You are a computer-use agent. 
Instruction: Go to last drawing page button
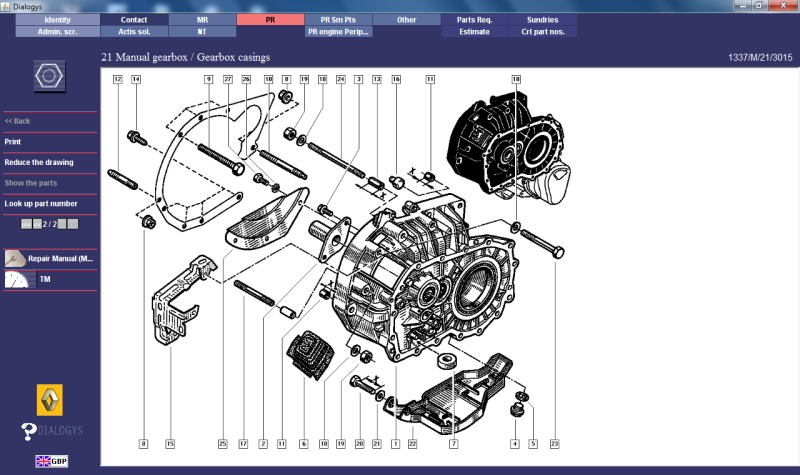(74, 225)
